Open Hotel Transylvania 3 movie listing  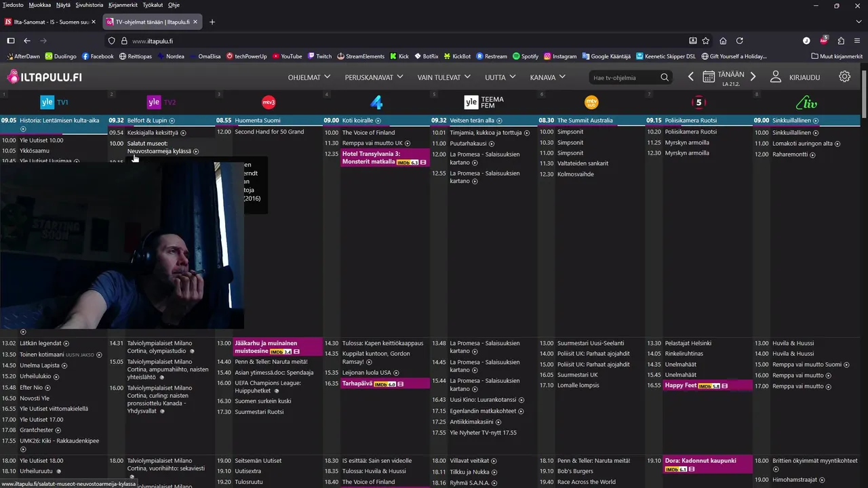[385, 158]
